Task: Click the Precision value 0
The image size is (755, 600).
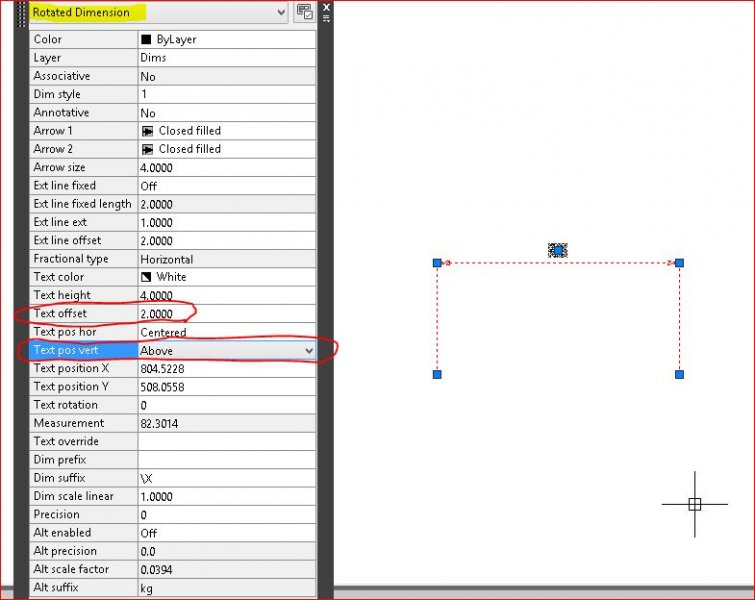Action: 227,515
